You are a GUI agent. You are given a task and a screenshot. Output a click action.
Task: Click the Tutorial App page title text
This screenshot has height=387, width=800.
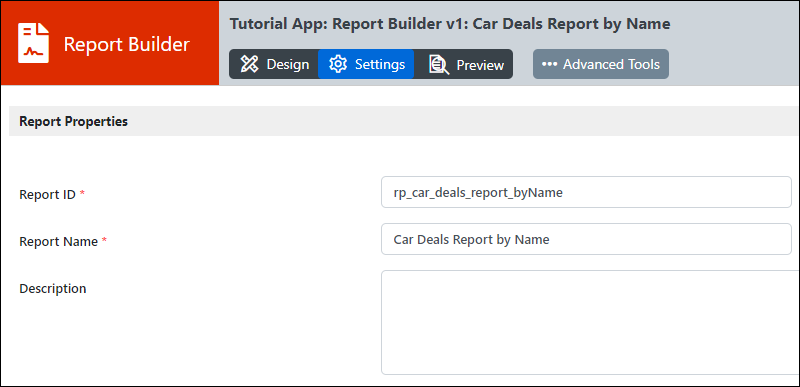point(449,24)
